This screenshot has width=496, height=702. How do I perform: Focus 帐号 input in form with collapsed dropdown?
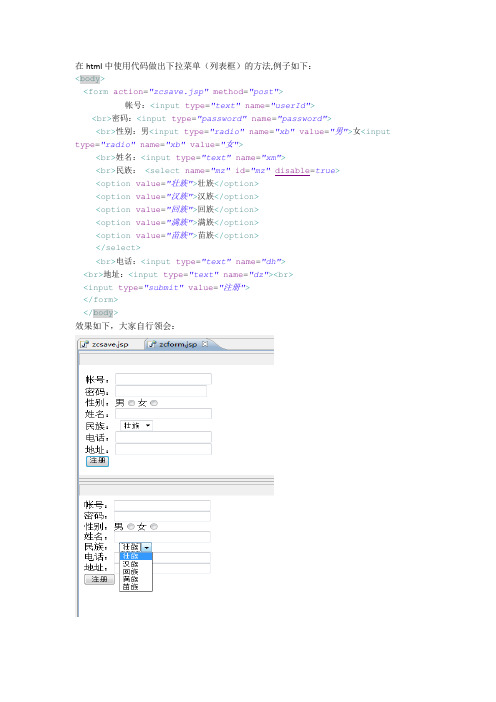163,379
